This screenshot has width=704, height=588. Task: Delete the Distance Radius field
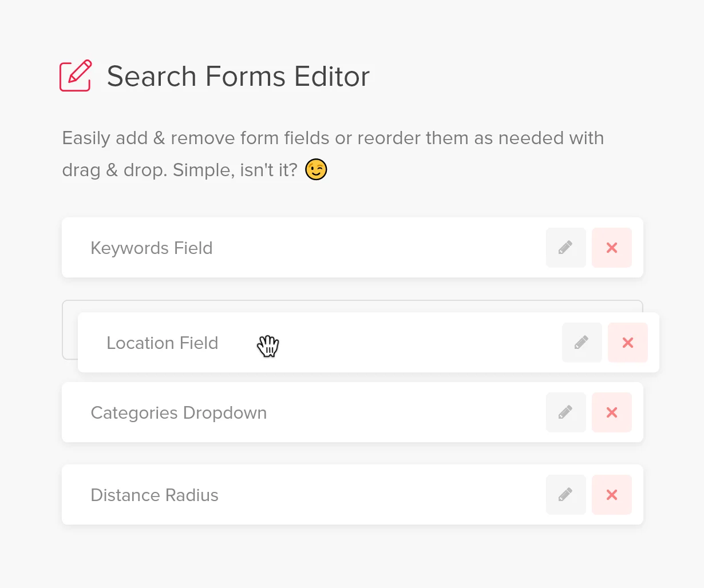611,495
